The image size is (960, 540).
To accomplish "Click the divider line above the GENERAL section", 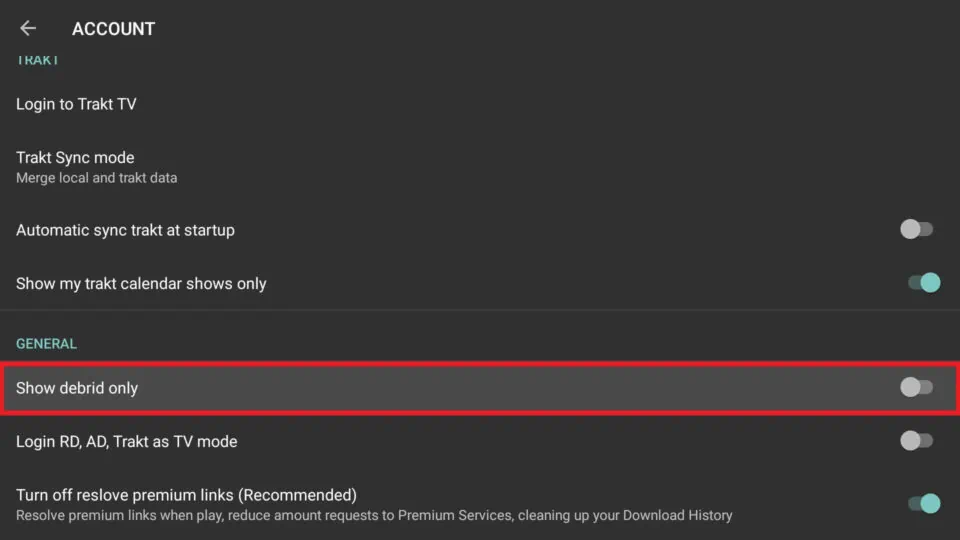I will [x=480, y=310].
